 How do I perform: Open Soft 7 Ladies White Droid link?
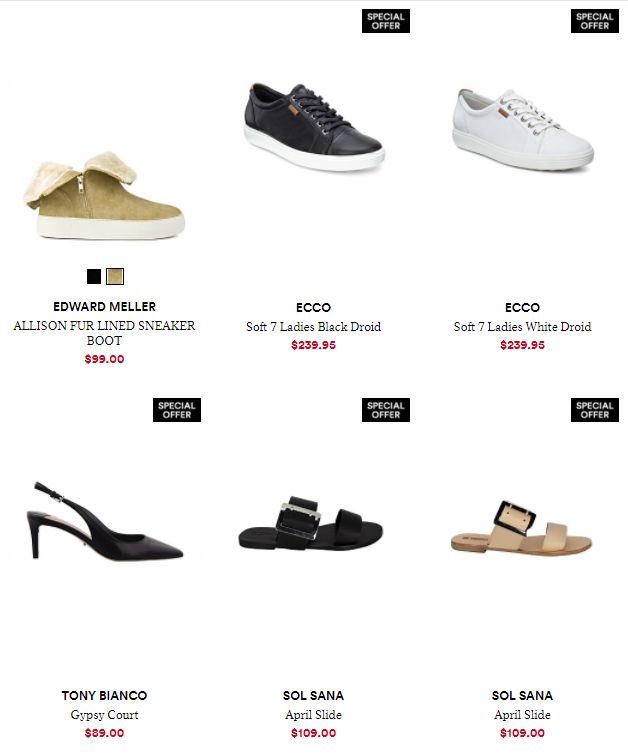click(x=523, y=326)
